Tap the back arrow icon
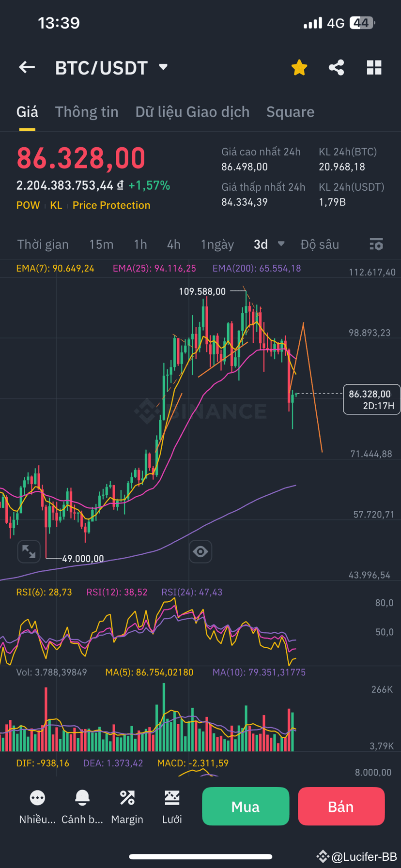Screen dimensions: 401x868 [x=27, y=67]
